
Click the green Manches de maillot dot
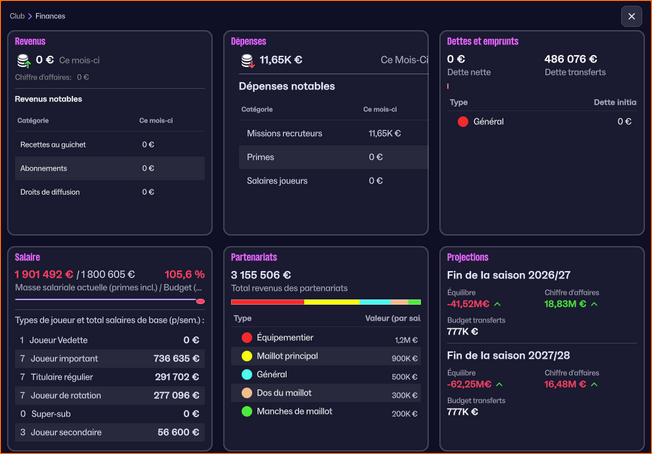coord(246,411)
